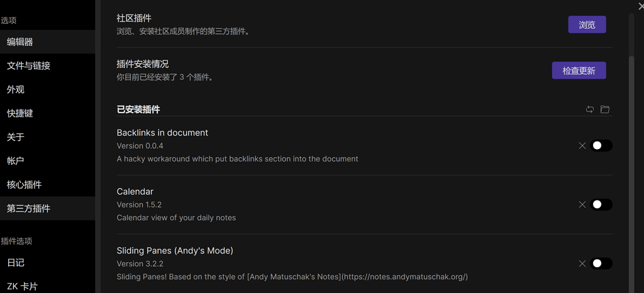Open the 外观 settings tab
Image resolution: width=644 pixels, height=293 pixels.
(x=48, y=89)
